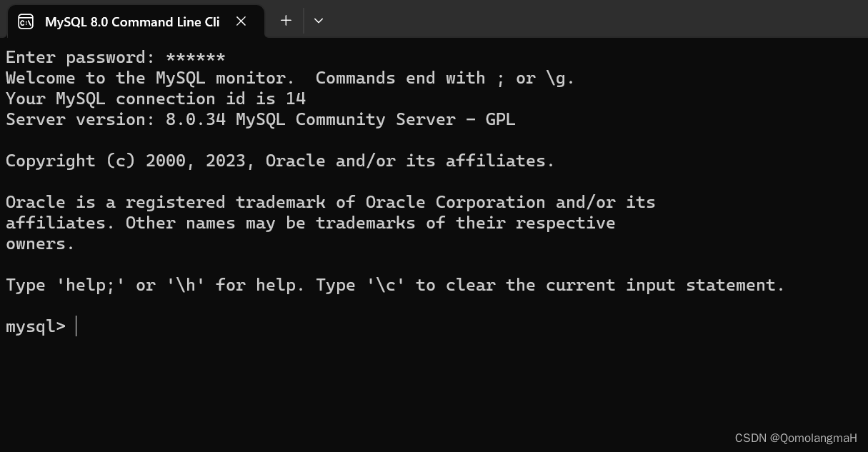Click the terminal icon on the MySQL tab

[26, 21]
